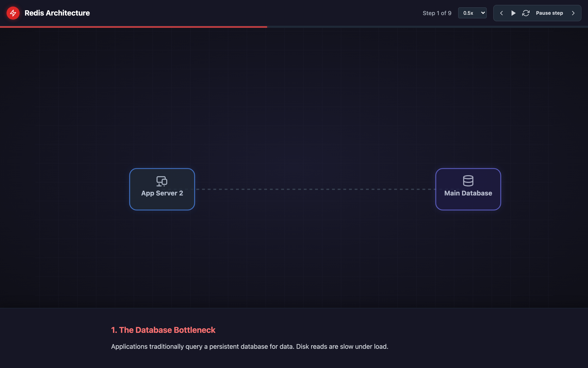The width and height of the screenshot is (588, 368).
Task: Click the database cylinder icon
Action: [468, 181]
